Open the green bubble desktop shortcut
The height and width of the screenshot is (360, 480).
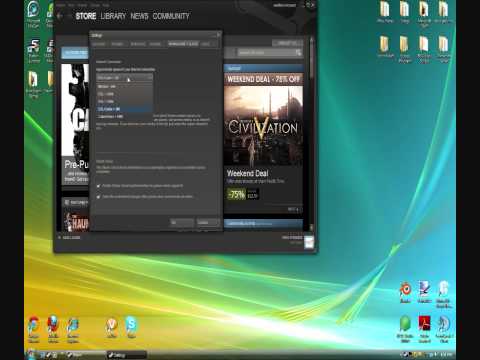[x=405, y=329]
